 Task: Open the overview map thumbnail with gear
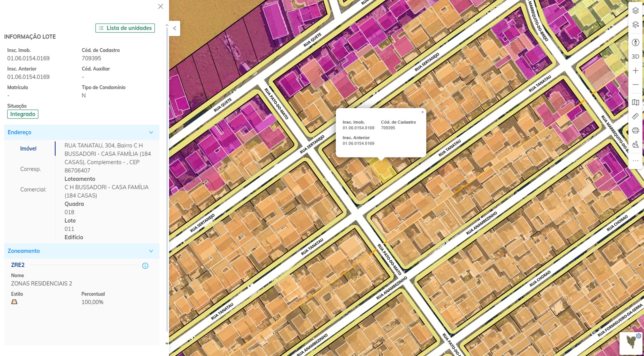[632, 343]
